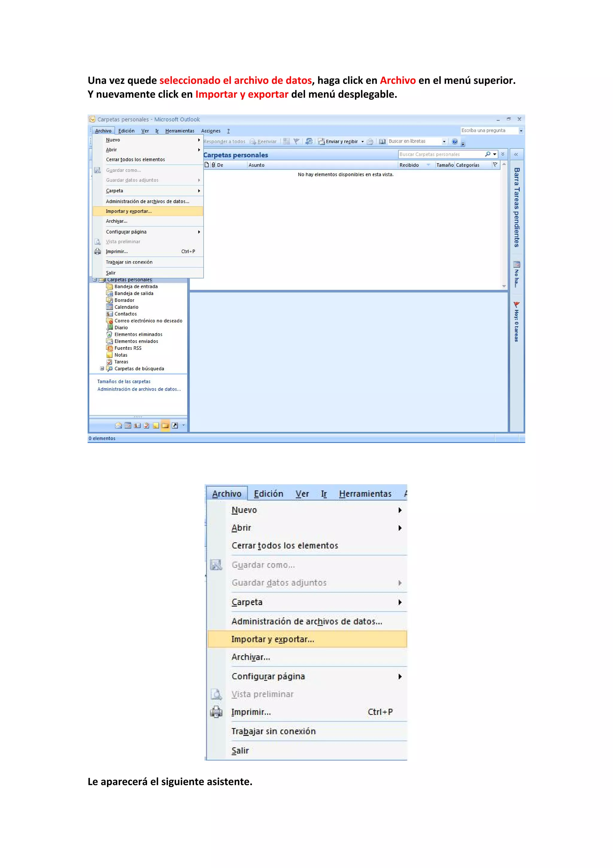Click Tasks icon in bottom navigation bar
Screen dimensions: 613x868
click(x=147, y=425)
